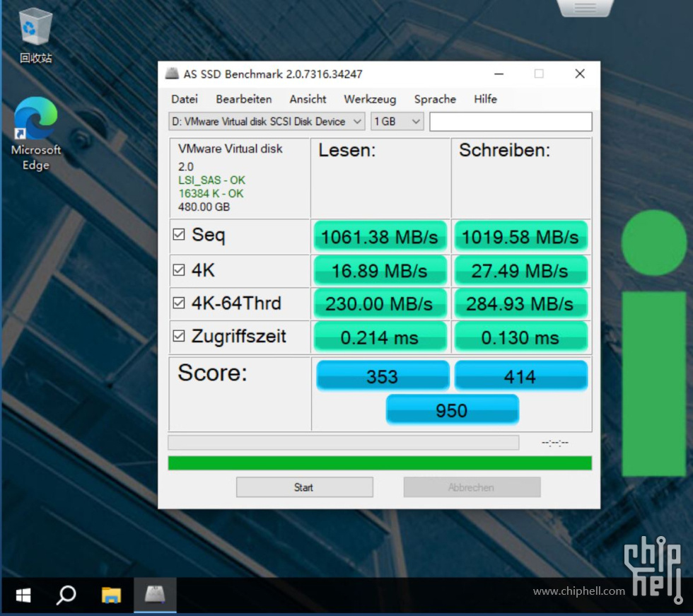Click the empty text field beside size dropdown
The image size is (693, 616).
click(x=511, y=122)
